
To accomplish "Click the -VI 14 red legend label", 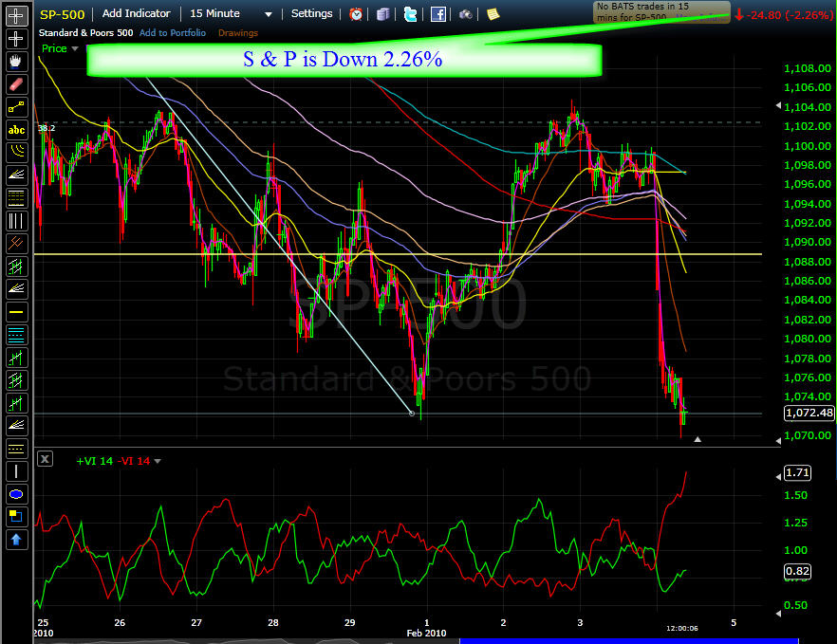I will tap(134, 462).
